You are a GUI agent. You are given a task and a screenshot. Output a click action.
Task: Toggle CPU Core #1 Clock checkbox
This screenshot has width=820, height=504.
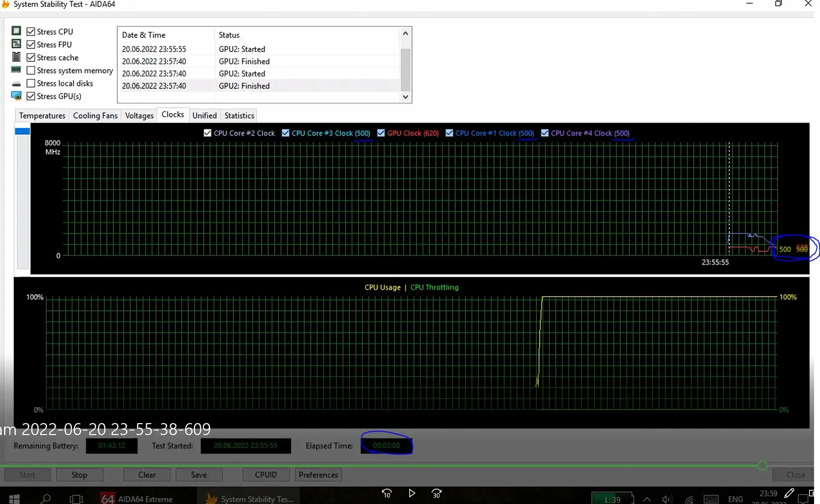point(449,133)
